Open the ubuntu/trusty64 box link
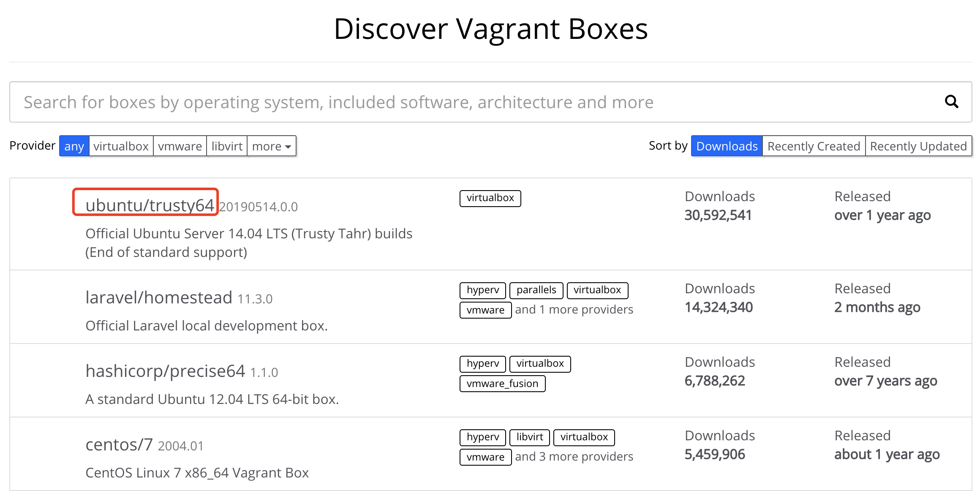 (150, 205)
